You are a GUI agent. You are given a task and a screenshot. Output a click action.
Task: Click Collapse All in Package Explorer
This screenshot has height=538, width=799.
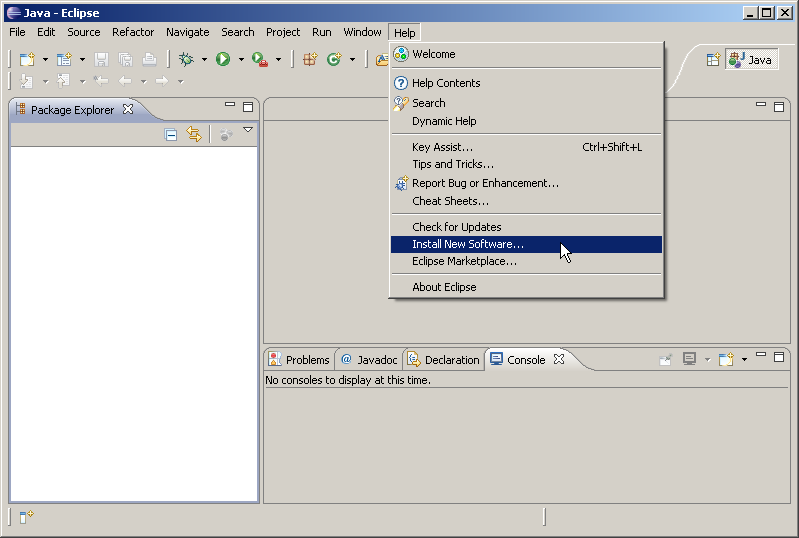tap(171, 134)
